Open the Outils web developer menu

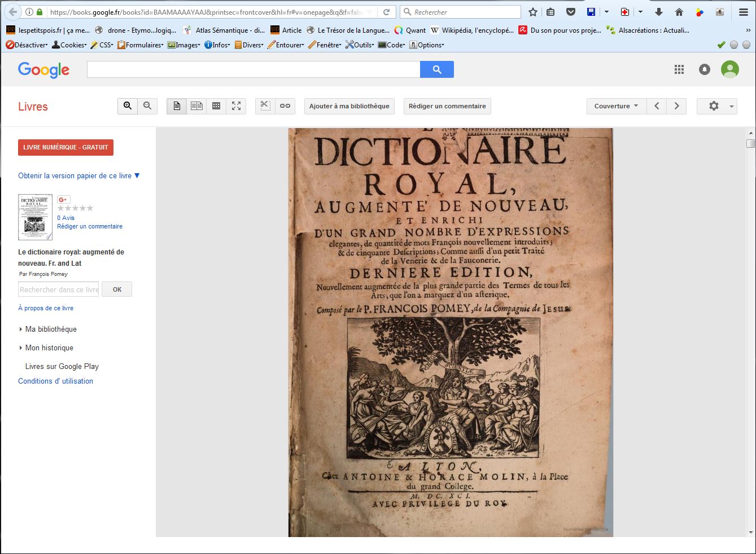point(360,45)
